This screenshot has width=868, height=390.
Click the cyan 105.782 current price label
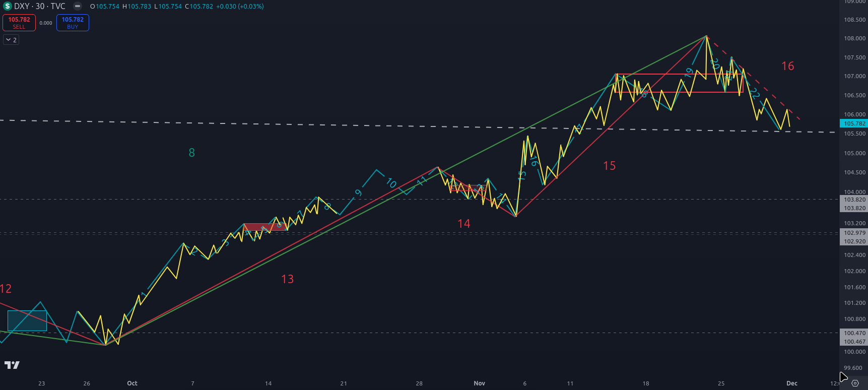[x=854, y=123]
